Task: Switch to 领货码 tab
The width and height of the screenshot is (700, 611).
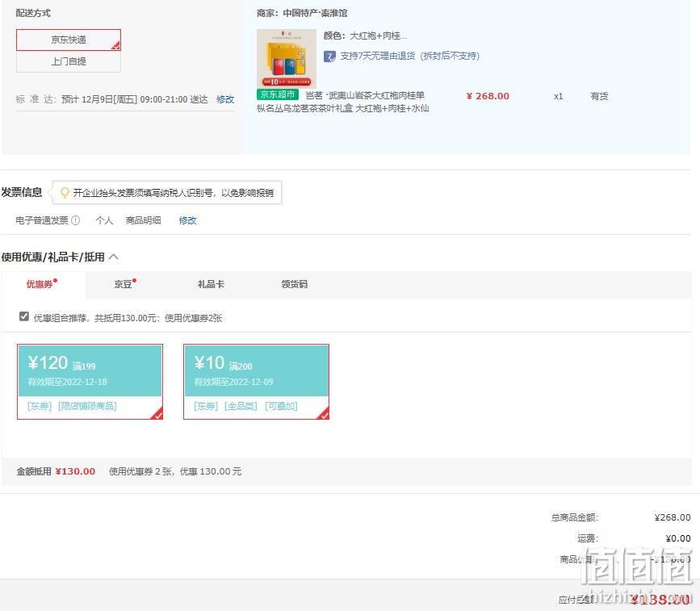Action: click(x=294, y=284)
